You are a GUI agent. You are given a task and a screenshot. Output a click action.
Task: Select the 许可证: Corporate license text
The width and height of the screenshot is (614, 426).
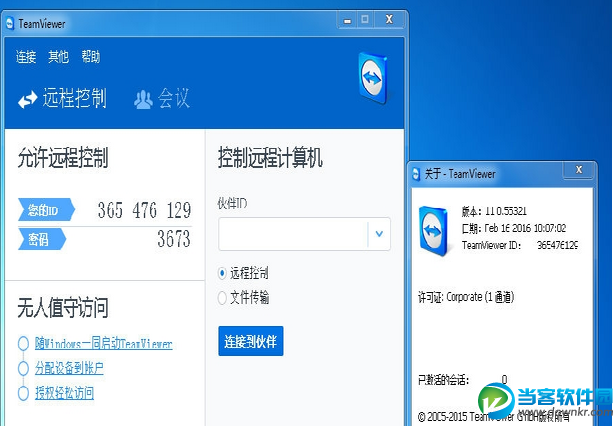[x=466, y=297]
